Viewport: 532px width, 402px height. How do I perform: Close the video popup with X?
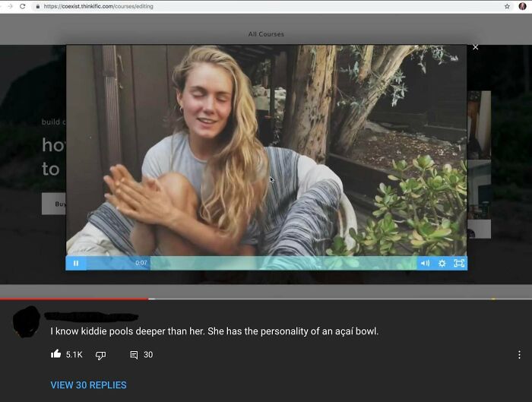[475, 47]
